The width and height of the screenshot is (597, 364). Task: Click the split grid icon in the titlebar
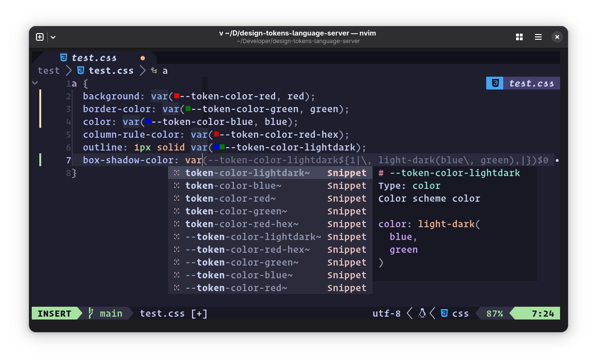coord(519,36)
